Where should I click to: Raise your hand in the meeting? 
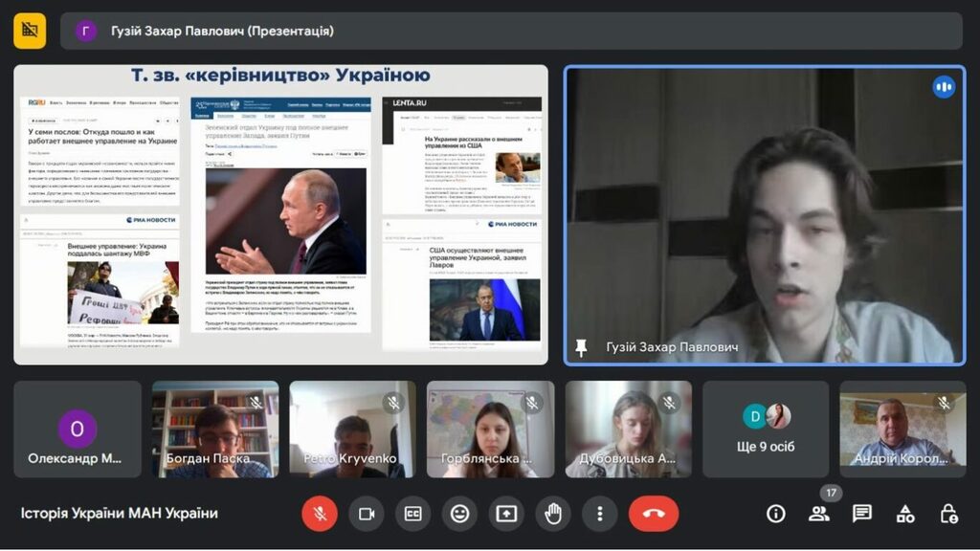pos(552,514)
